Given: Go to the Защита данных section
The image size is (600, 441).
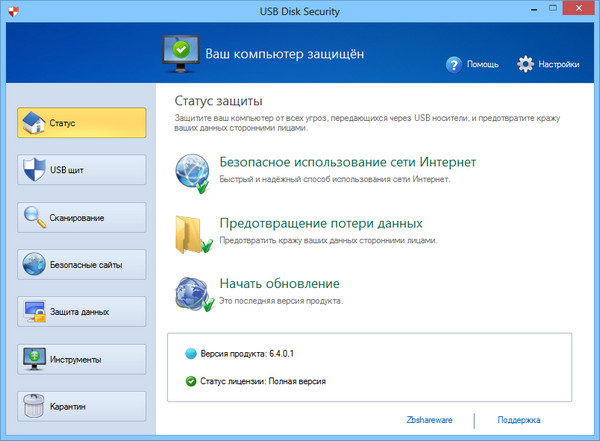Looking at the screenshot, I should (x=78, y=311).
